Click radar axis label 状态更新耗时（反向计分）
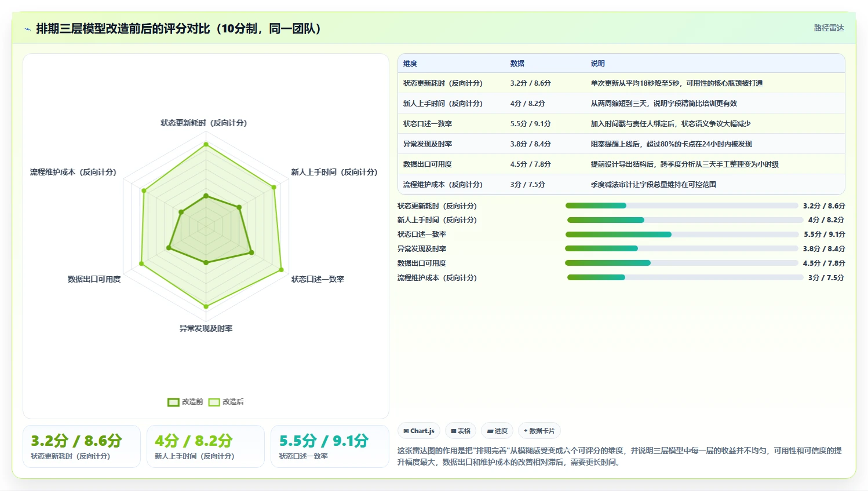The height and width of the screenshot is (491, 868). click(204, 123)
